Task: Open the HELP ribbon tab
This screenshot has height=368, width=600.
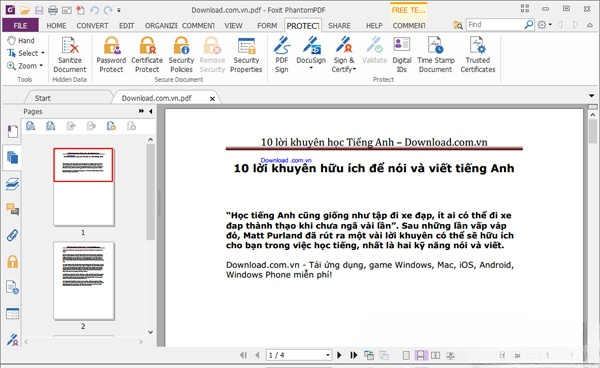Action: click(x=374, y=26)
